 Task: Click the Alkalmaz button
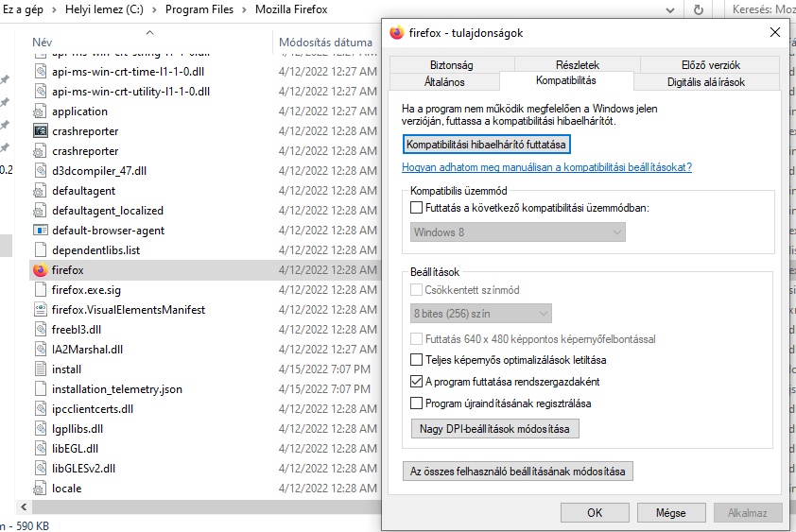(x=747, y=513)
